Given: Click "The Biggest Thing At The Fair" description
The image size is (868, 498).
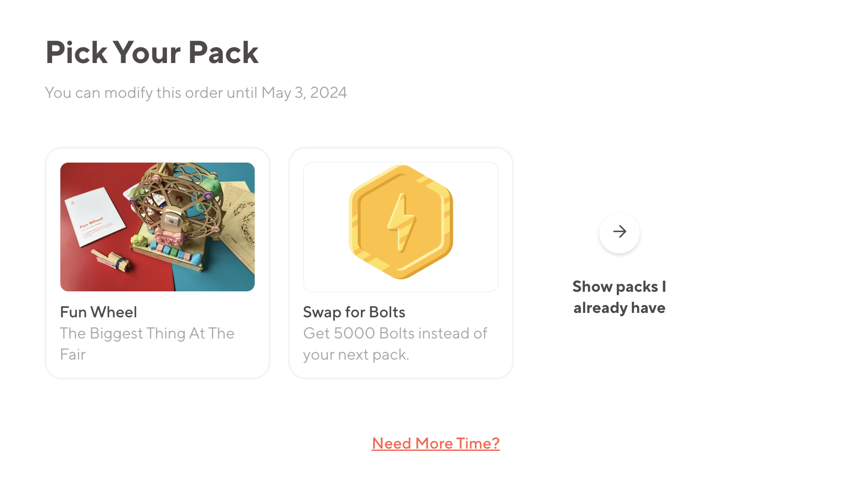Looking at the screenshot, I should pos(147,334).
